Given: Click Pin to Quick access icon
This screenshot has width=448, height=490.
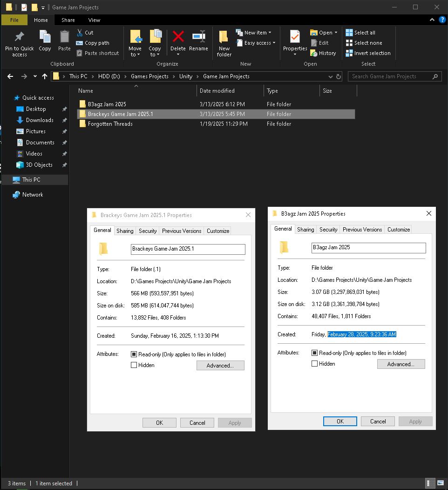Looking at the screenshot, I should coord(20,37).
